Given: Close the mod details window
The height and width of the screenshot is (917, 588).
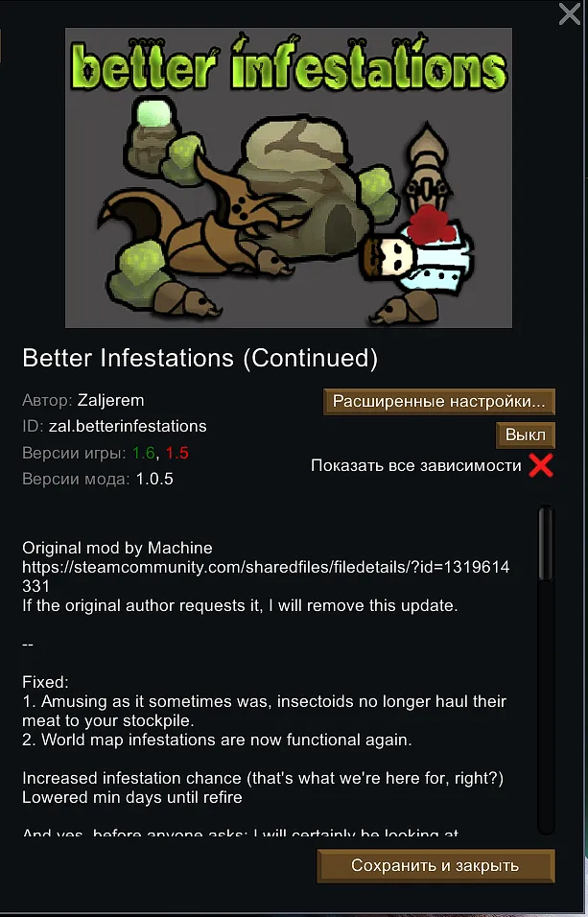Looking at the screenshot, I should click(569, 14).
